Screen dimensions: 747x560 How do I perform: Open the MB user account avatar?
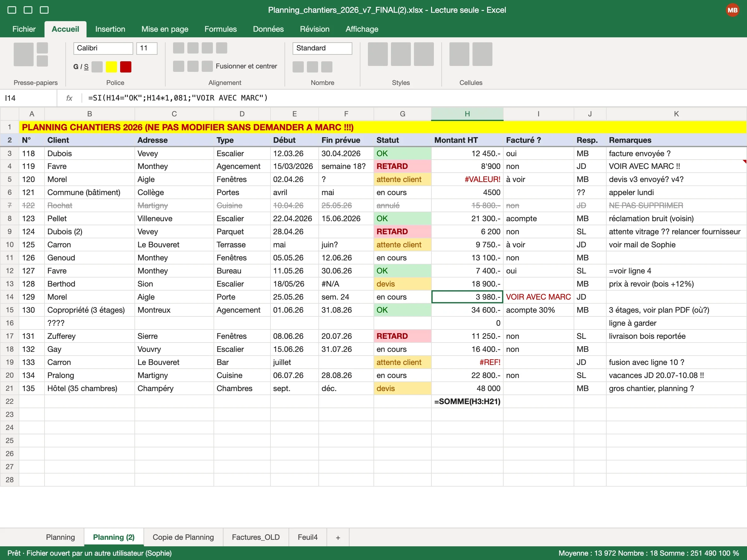point(732,10)
